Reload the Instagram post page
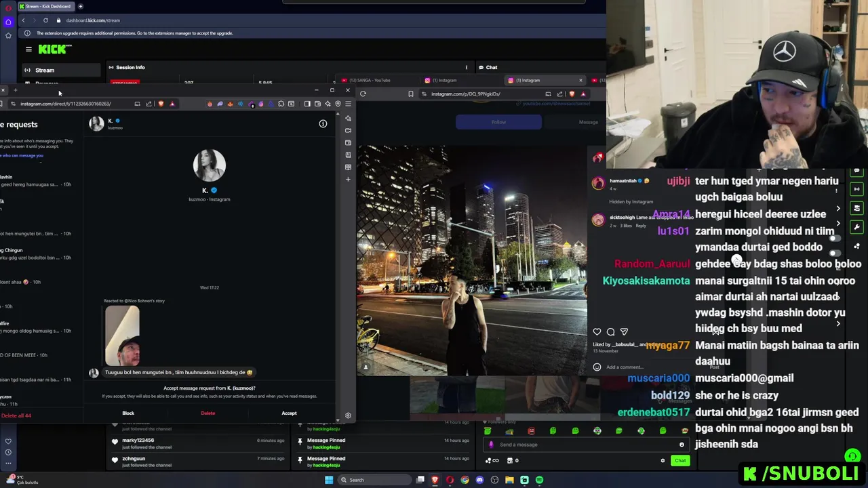Screen dimensions: 868x488 point(363,94)
